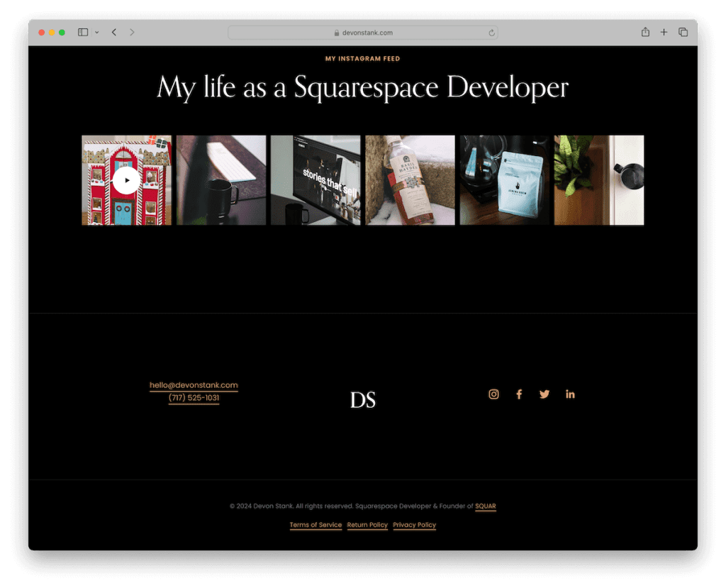Visit the Facebook page via footer icon

tap(519, 394)
